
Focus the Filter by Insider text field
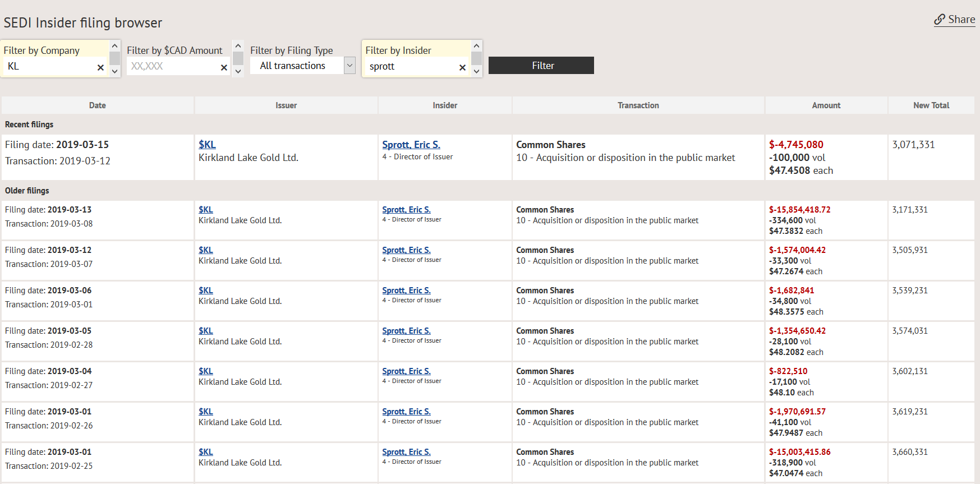tap(412, 66)
